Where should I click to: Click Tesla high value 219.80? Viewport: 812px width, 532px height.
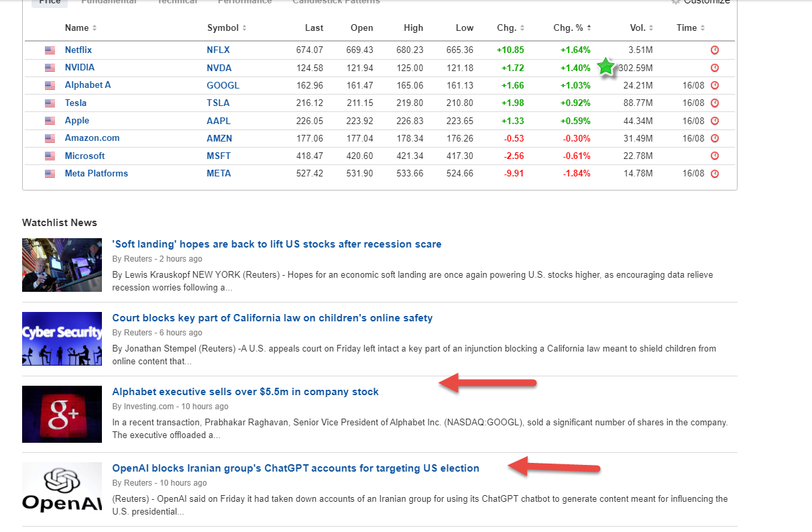[410, 103]
